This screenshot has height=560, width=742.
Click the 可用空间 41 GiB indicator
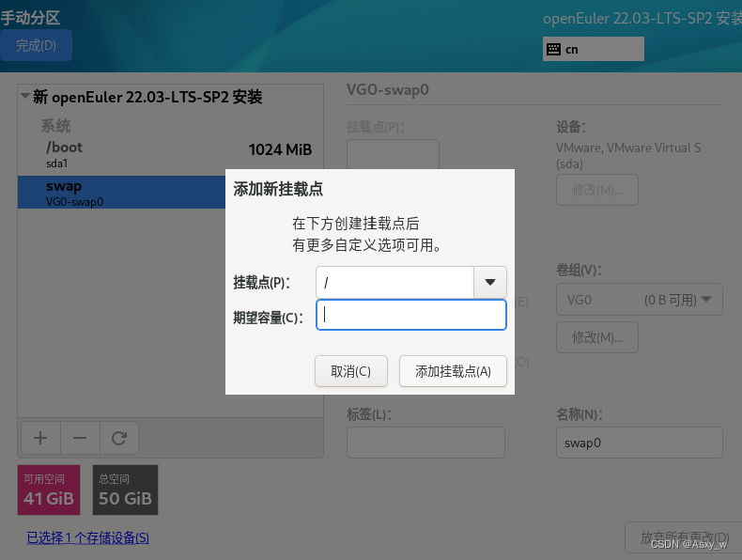49,490
